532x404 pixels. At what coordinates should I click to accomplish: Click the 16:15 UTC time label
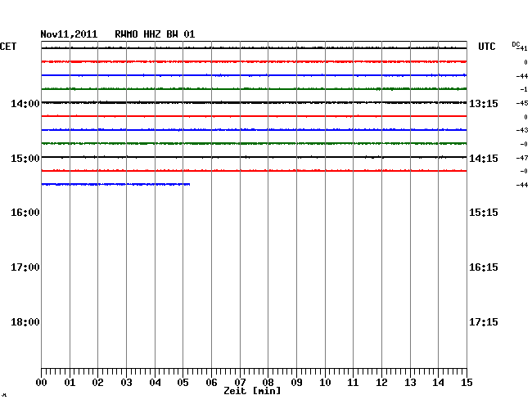click(x=484, y=267)
